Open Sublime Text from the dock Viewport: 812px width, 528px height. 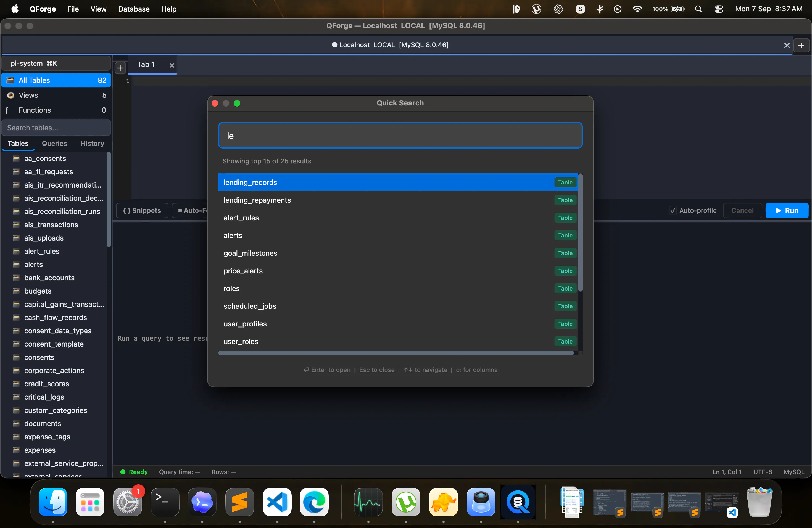[x=240, y=502]
